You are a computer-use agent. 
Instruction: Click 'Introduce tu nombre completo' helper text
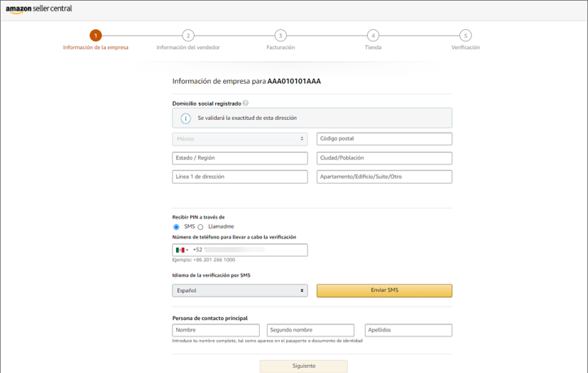tap(268, 341)
